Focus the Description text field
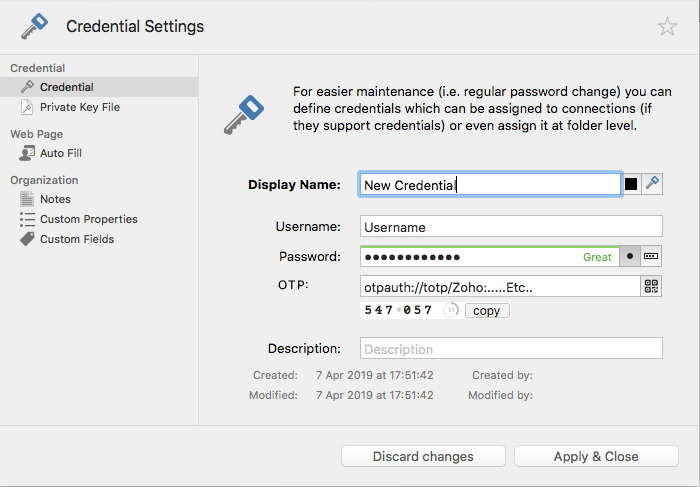This screenshot has width=700, height=487. click(x=511, y=349)
